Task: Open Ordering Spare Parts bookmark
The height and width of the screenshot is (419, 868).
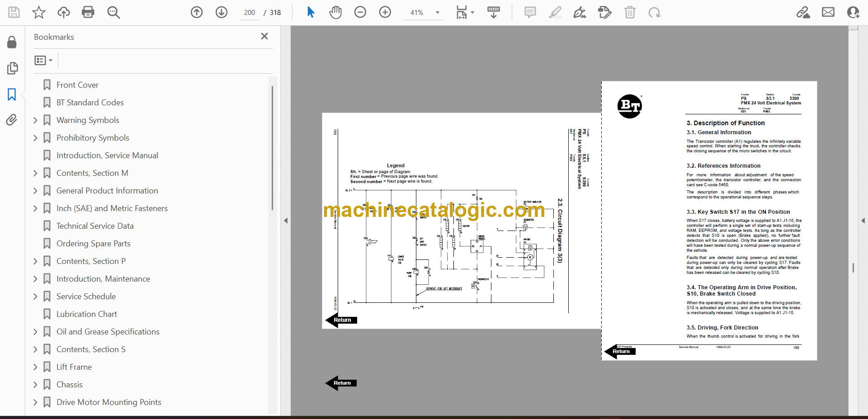Action: click(93, 244)
